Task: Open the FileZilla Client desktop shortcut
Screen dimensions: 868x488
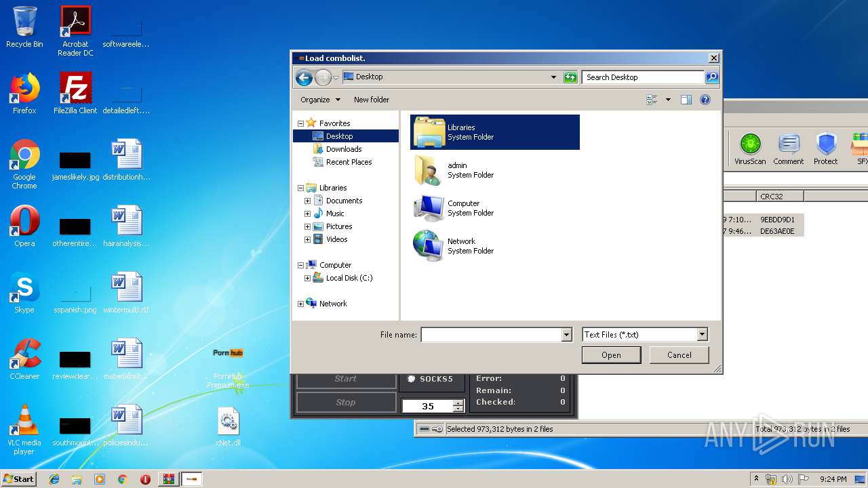Action: click(x=75, y=93)
